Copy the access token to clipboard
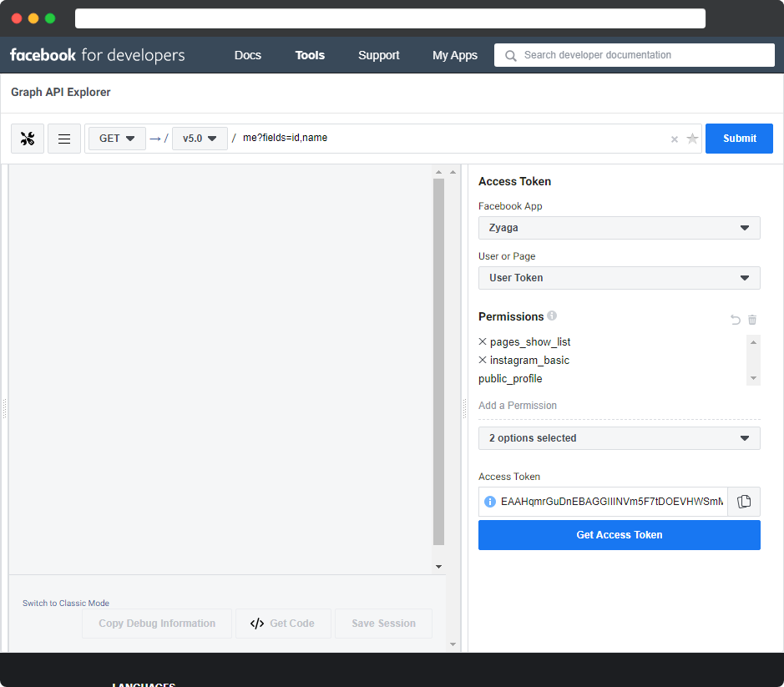This screenshot has width=784, height=687. [744, 501]
